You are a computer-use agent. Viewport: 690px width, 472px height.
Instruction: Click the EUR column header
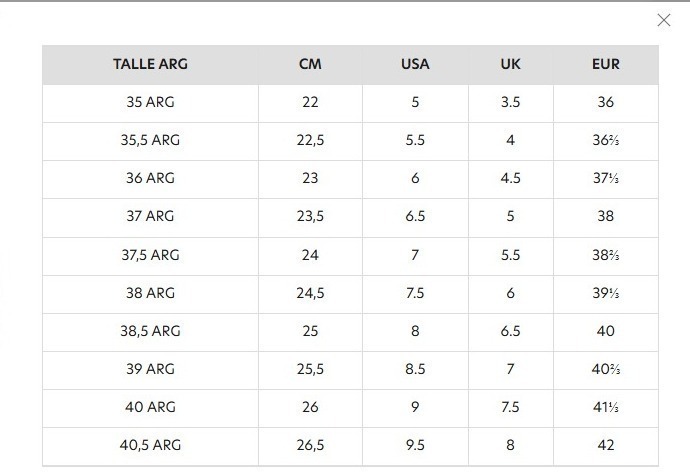[606, 64]
